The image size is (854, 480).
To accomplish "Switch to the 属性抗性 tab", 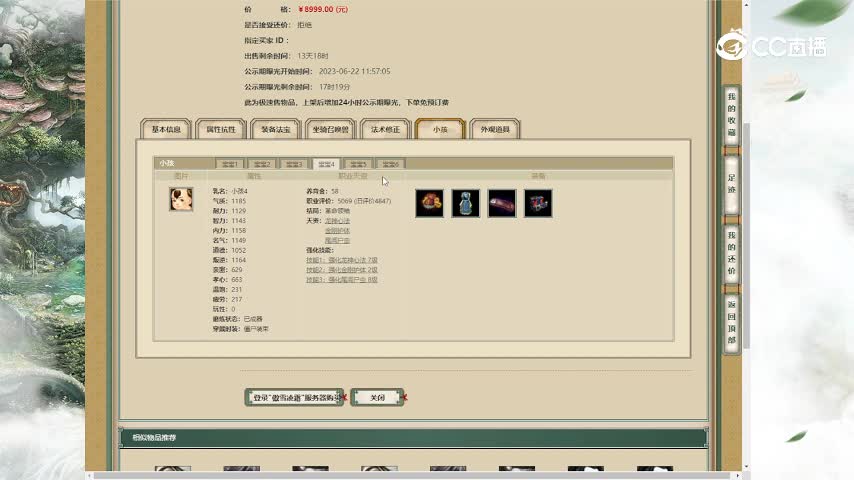I will click(221, 129).
